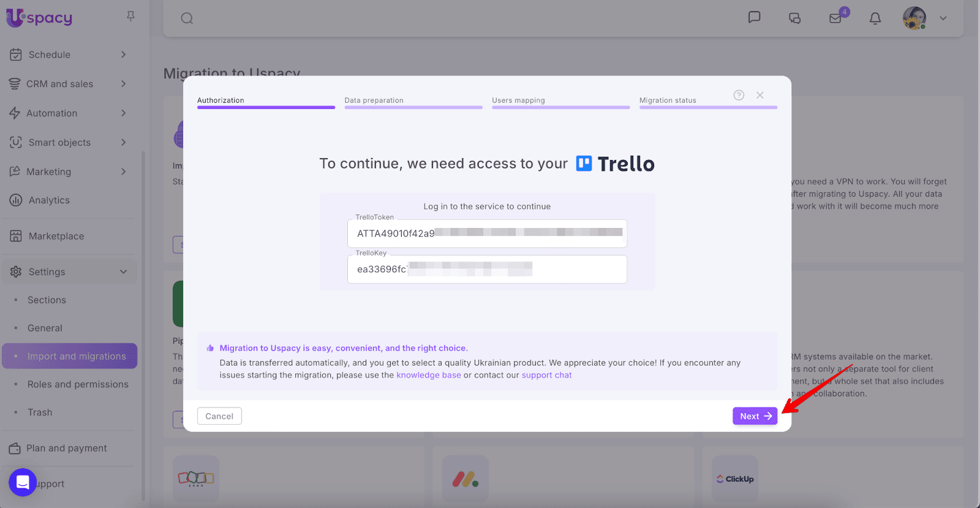The height and width of the screenshot is (508, 980).
Task: Open the chat bubble icon in header
Action: [754, 18]
